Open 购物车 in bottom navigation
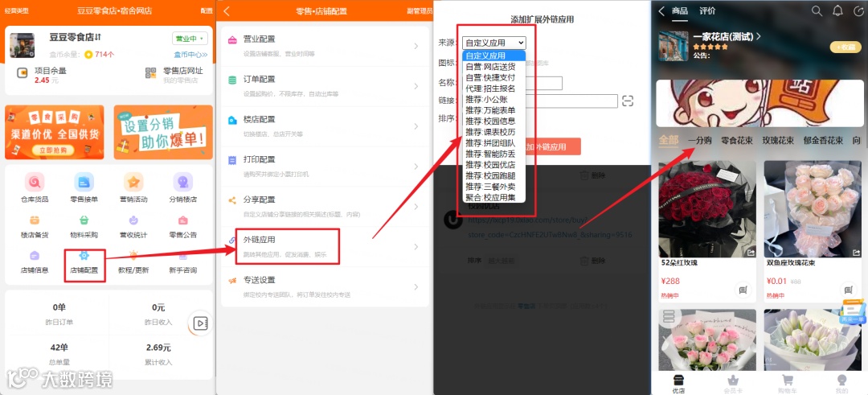Screen dimensions: 868x395 tap(787, 384)
